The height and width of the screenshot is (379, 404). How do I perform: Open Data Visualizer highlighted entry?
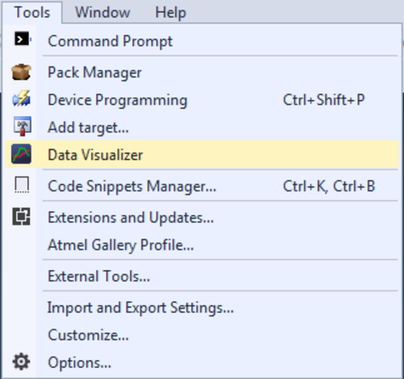click(202, 154)
